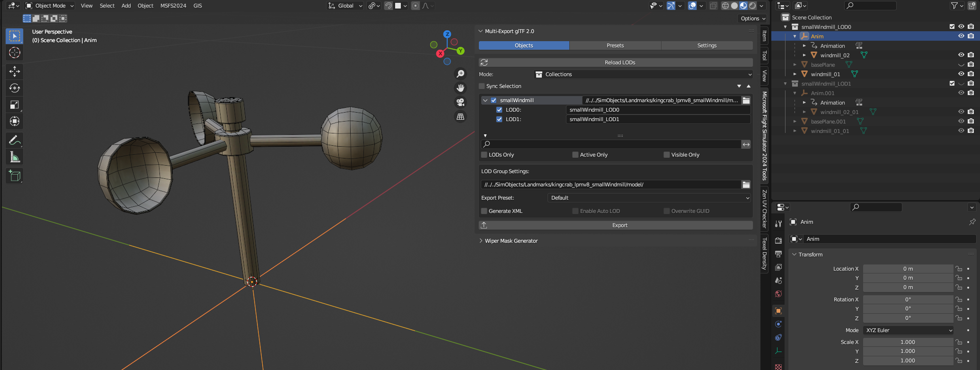Toggle camera view icon in viewport
Viewport: 980px width, 370px height.
pos(460,102)
